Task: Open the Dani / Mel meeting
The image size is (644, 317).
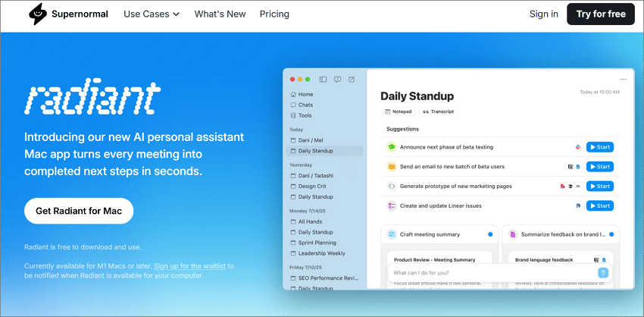Action: click(x=324, y=140)
